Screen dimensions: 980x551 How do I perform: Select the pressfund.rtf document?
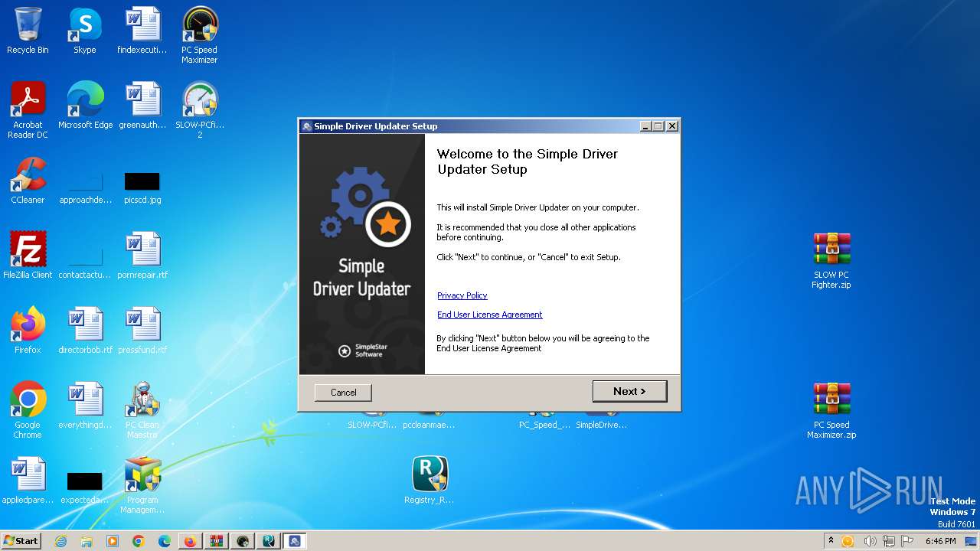tap(142, 331)
